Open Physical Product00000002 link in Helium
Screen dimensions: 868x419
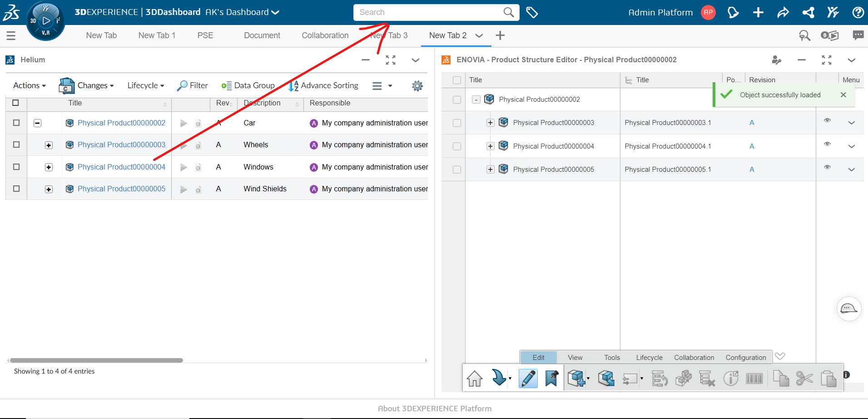(x=121, y=123)
